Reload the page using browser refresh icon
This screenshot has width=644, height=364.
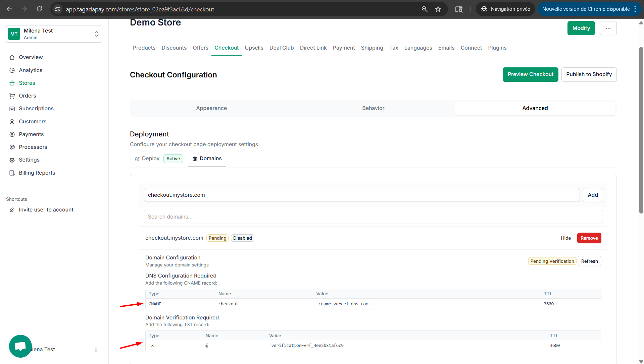[39, 9]
